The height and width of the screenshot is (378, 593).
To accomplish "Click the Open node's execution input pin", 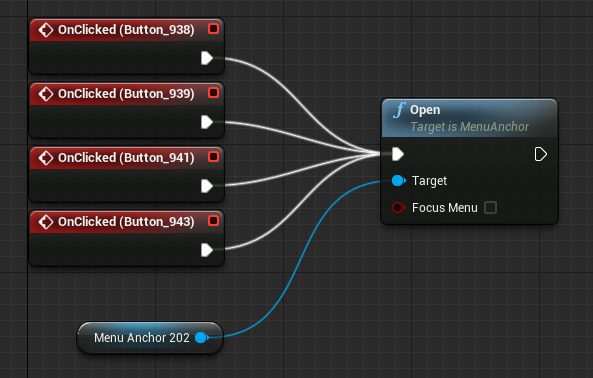I will (x=398, y=154).
